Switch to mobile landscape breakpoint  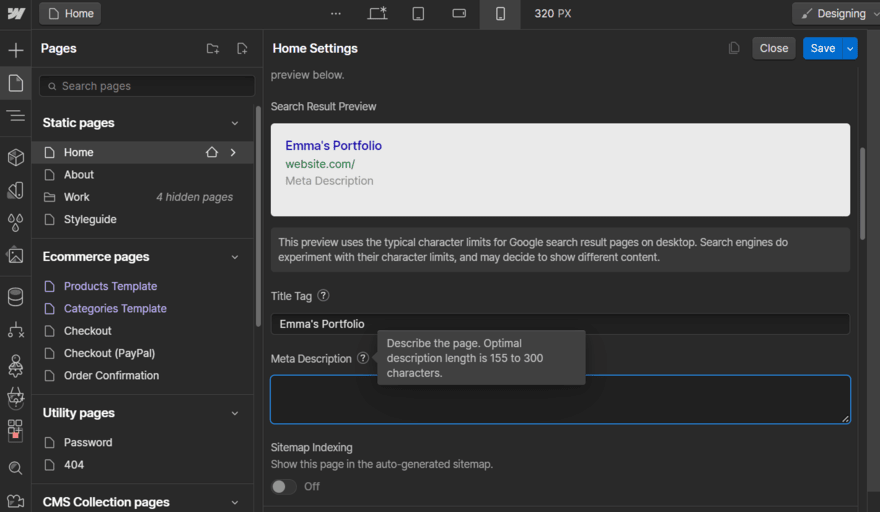coord(459,13)
